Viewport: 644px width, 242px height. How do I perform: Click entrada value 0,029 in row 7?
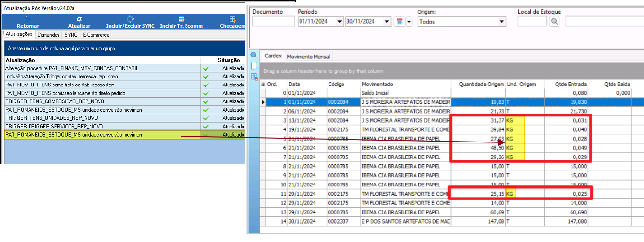coord(579,157)
